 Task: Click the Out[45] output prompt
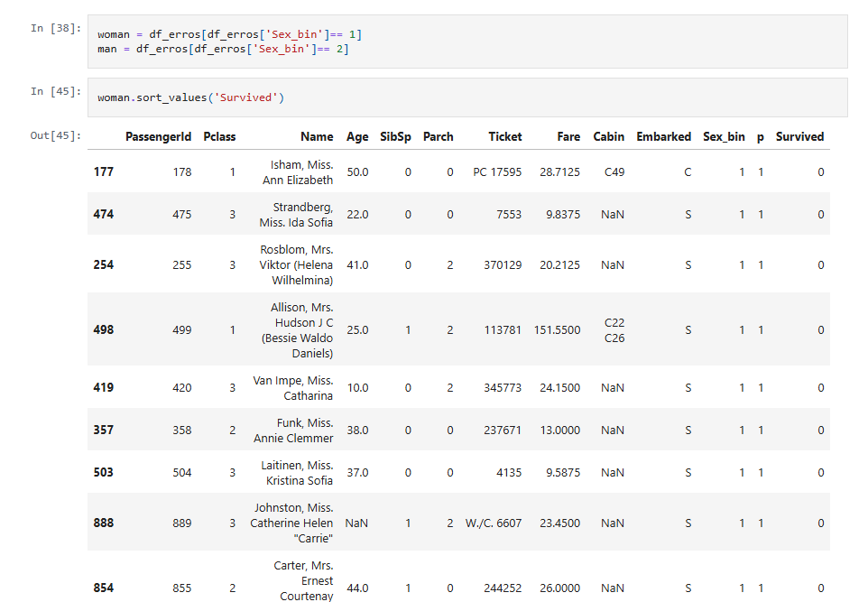click(56, 136)
